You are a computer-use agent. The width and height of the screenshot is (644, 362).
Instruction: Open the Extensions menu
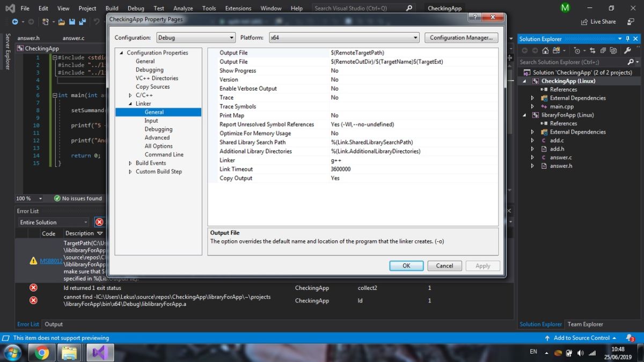(x=238, y=8)
